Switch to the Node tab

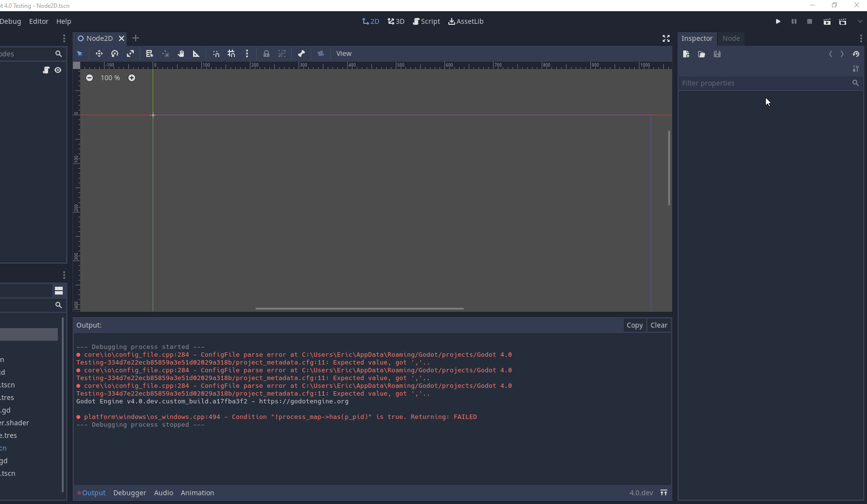point(731,38)
